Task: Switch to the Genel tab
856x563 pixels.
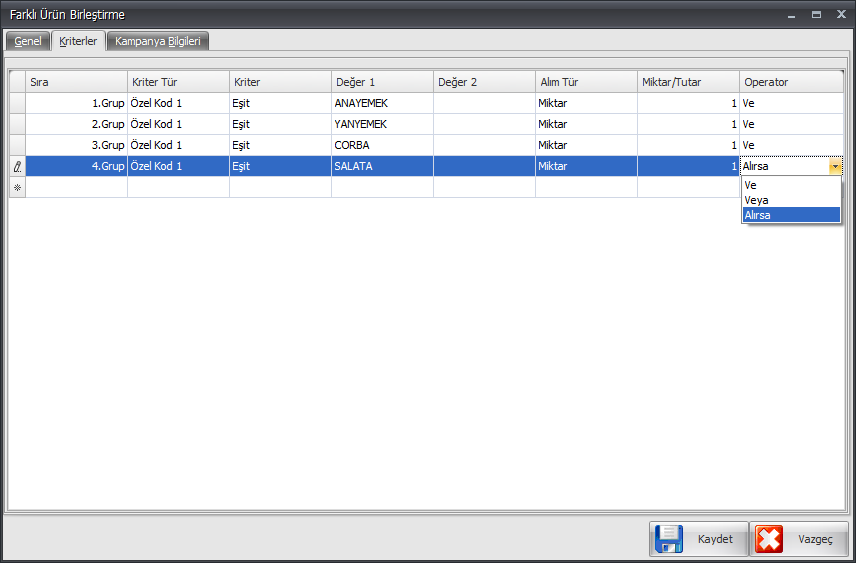Action: pyautogui.click(x=28, y=41)
